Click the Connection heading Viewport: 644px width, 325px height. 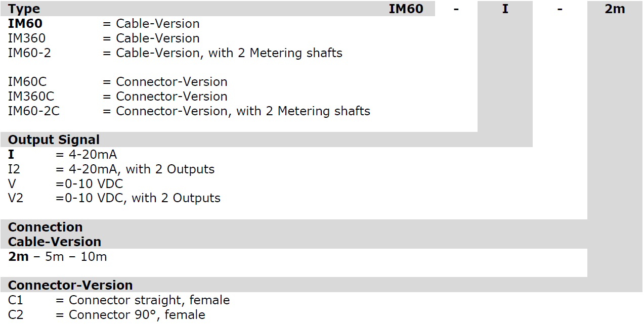(45, 227)
